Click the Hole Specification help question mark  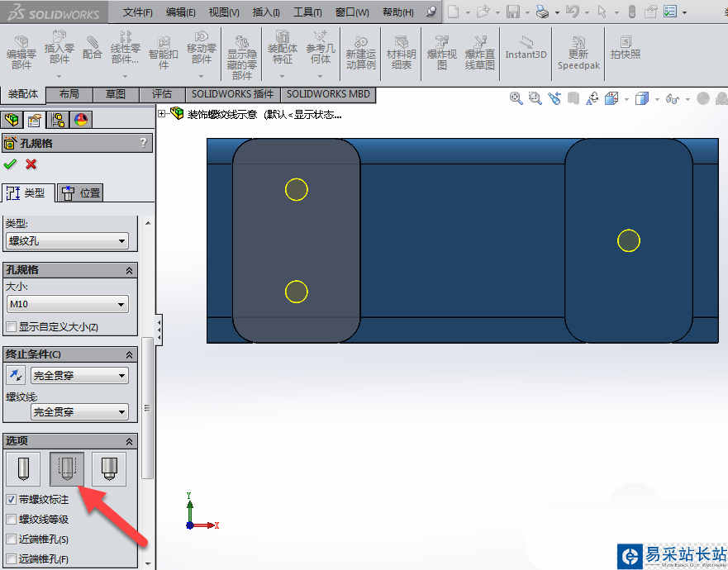[x=144, y=142]
